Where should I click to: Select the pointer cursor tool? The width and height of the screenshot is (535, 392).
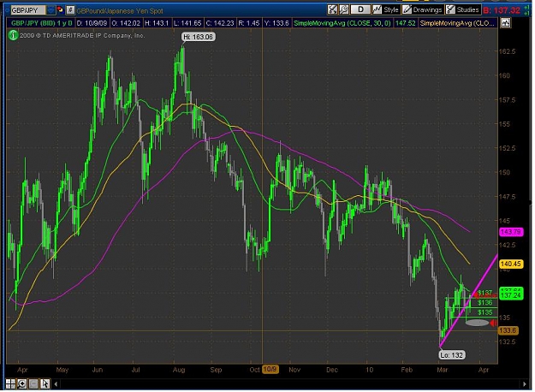pos(45,384)
